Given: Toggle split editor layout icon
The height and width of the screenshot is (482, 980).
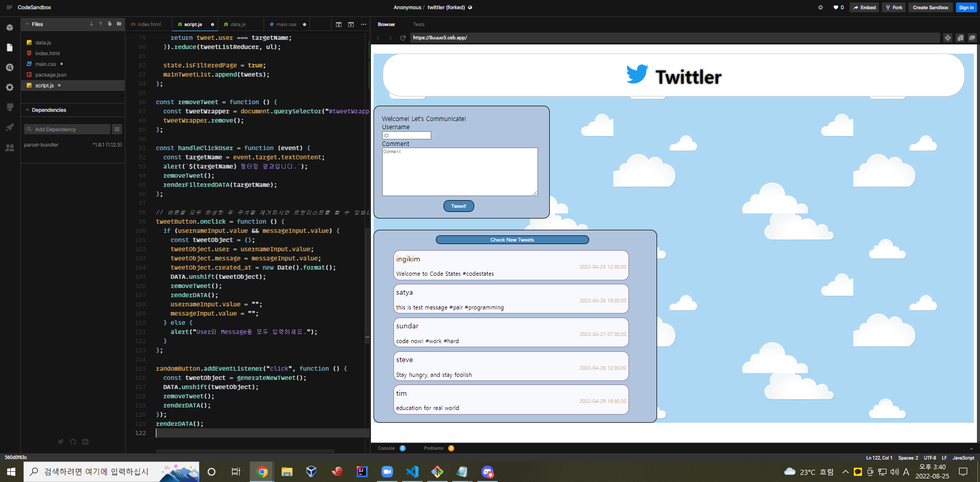Looking at the screenshot, I should tap(339, 25).
